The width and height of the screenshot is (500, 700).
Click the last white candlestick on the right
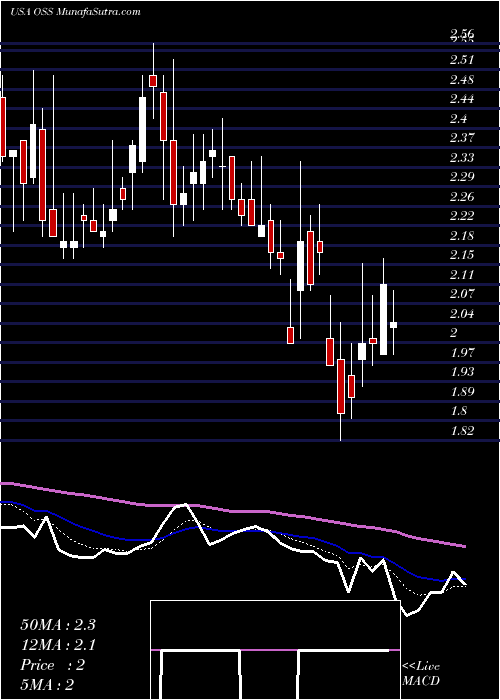point(393,325)
